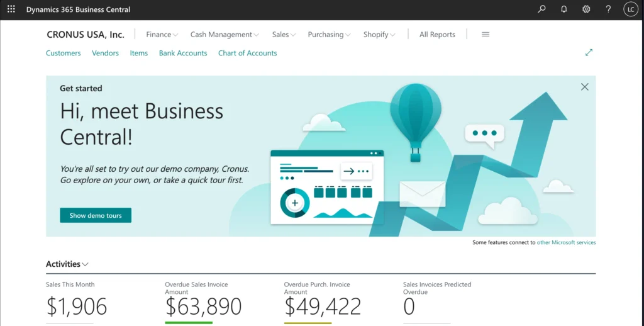Expand the Cash Management menu
The height and width of the screenshot is (326, 644).
click(x=225, y=35)
